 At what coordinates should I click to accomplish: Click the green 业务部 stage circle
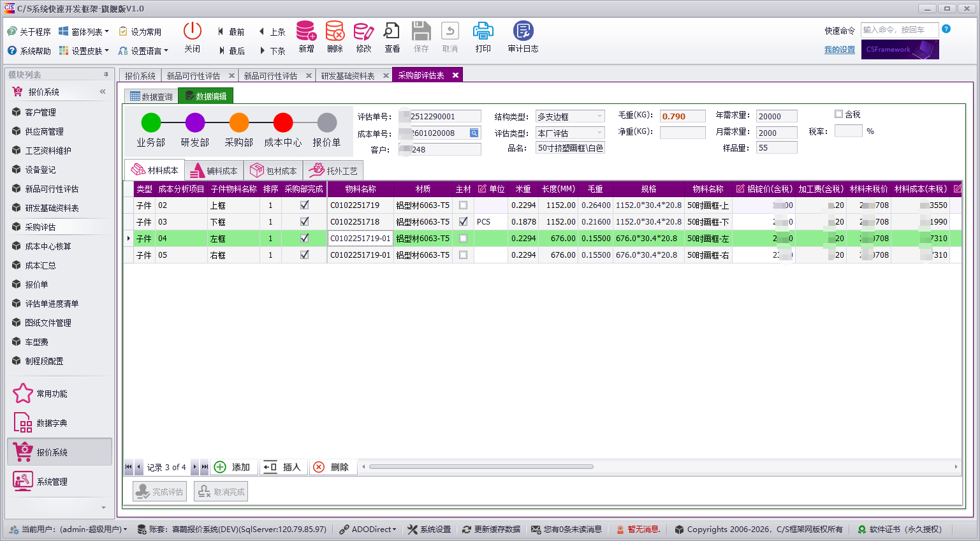click(x=151, y=122)
